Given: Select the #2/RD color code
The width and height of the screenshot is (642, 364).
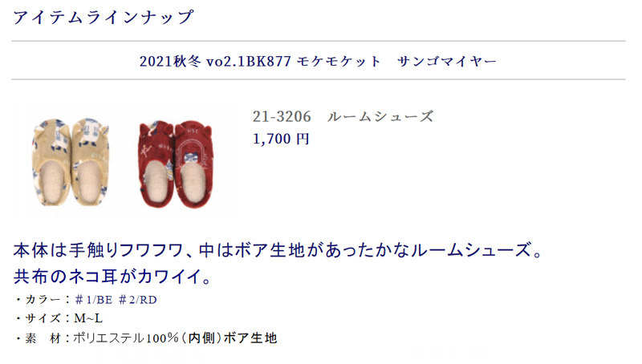Looking at the screenshot, I should [x=137, y=300].
